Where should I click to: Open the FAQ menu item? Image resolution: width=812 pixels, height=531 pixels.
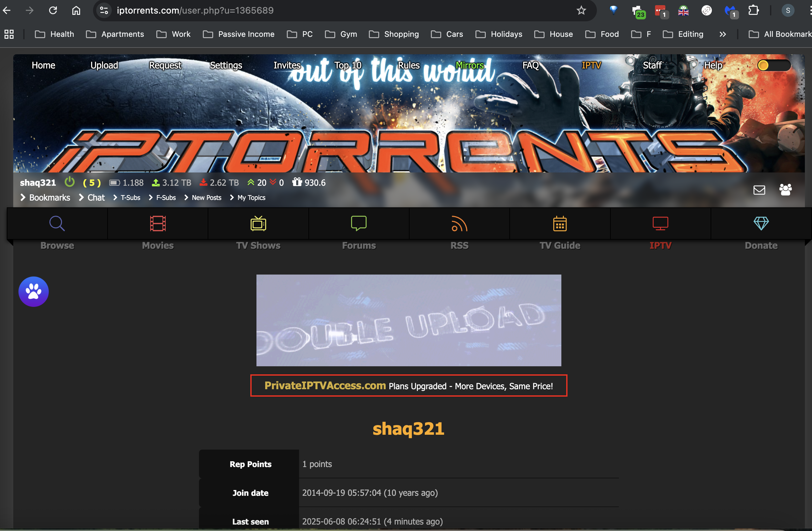(531, 65)
